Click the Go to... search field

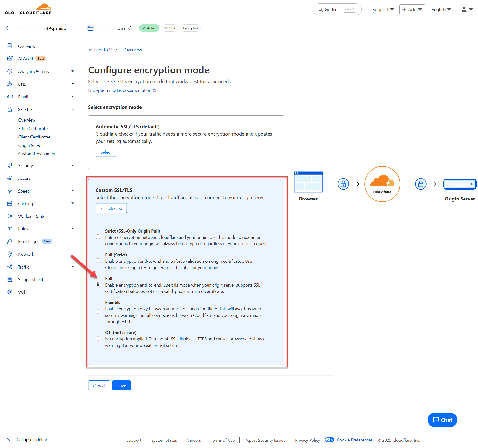point(337,9)
